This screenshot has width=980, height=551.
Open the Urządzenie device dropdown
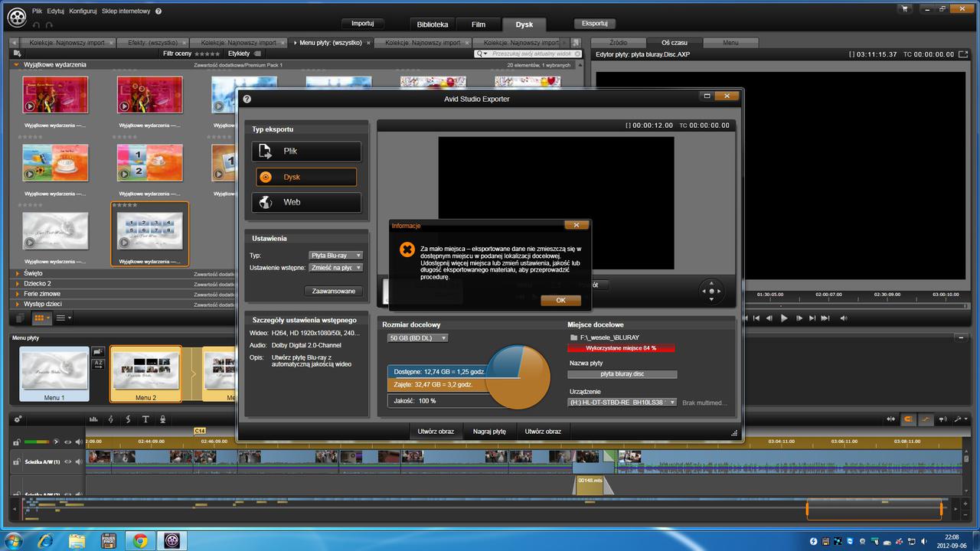click(622, 402)
